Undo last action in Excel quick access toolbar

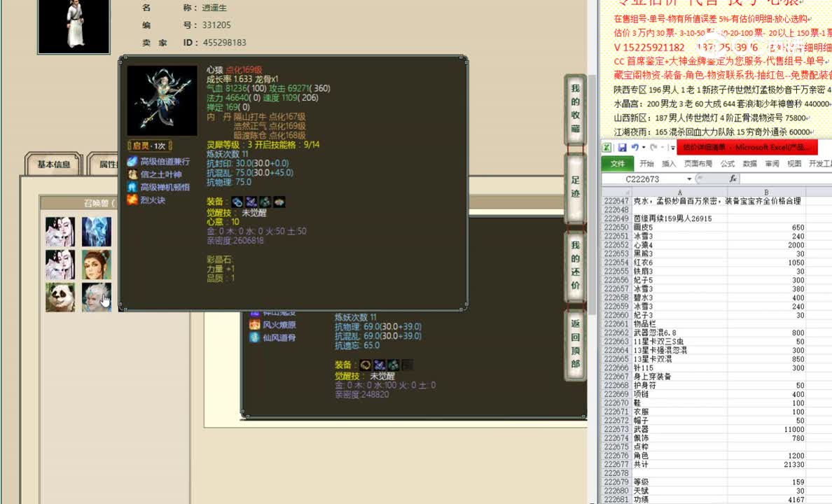[635, 148]
